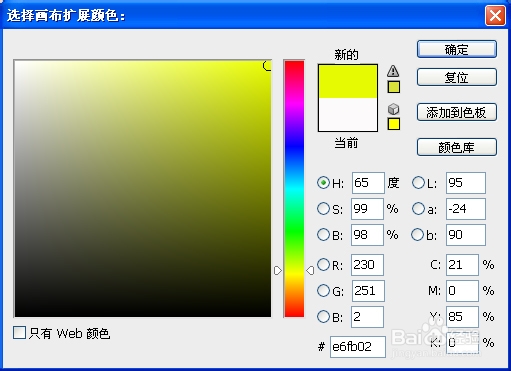Click the non-web-safe color cube icon

click(393, 109)
